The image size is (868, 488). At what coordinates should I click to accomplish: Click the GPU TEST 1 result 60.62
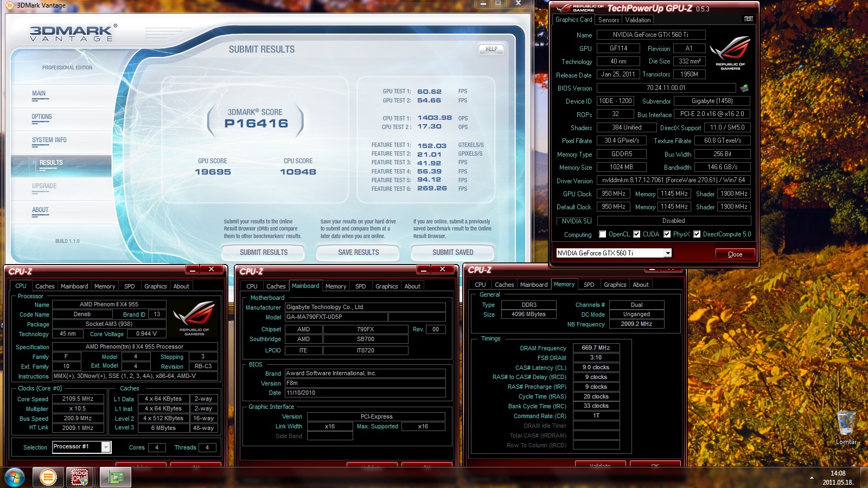click(430, 92)
